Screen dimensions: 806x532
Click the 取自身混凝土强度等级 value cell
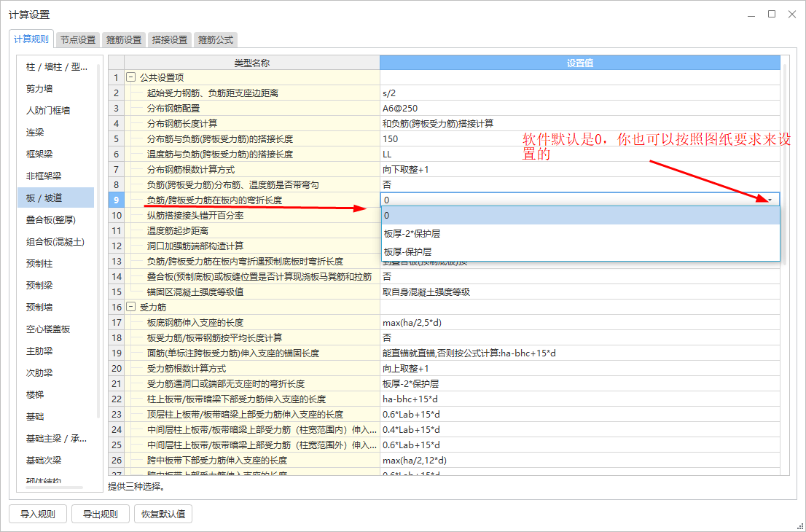point(580,292)
